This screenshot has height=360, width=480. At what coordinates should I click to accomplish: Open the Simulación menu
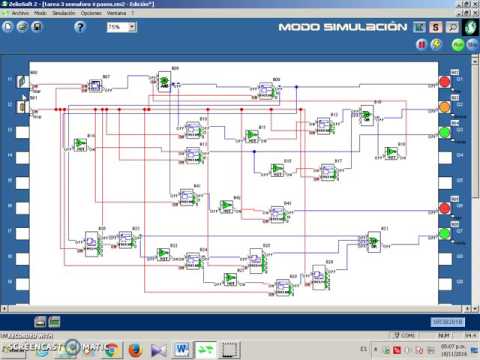[63, 13]
